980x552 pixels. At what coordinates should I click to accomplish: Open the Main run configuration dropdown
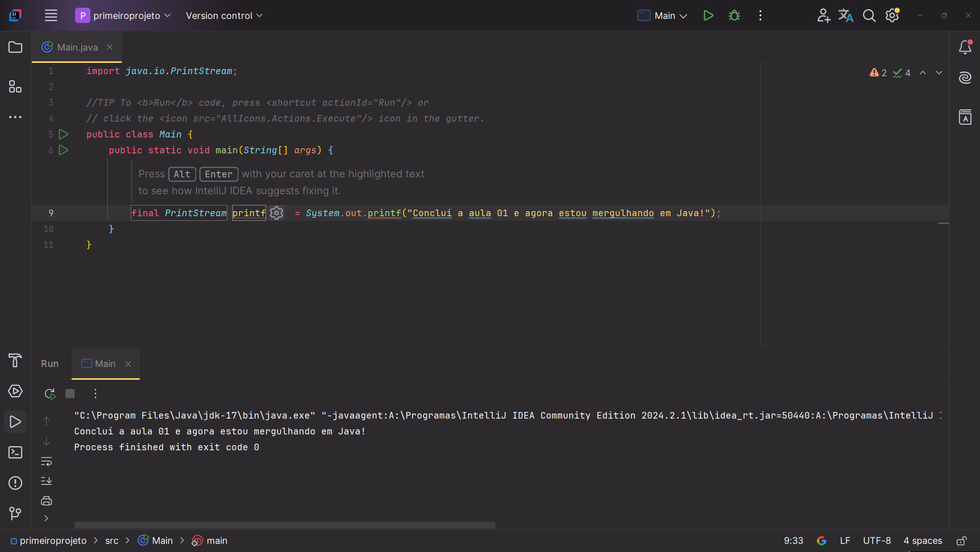pyautogui.click(x=662, y=15)
